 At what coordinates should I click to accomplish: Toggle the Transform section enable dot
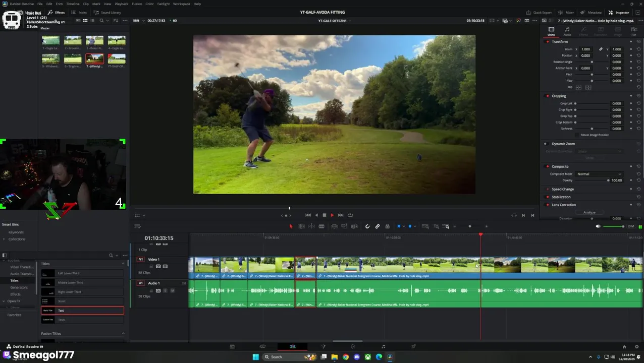coord(548,42)
